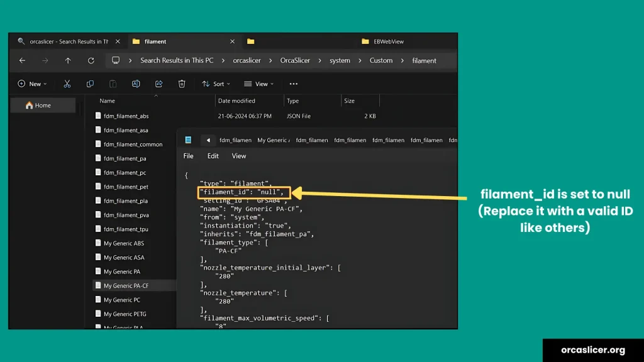Expand chevron after Search Results breadcrumb
Viewport: 644px width, 362px height.
223,60
